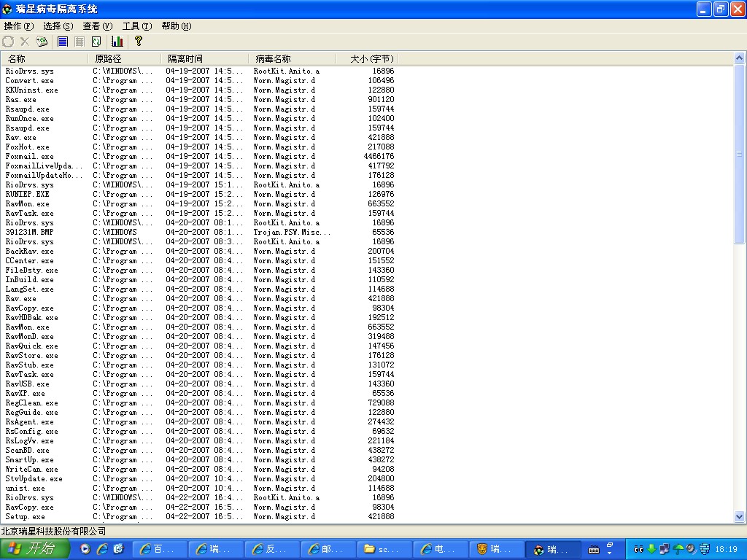Click the yellow question mark help icon
This screenshot has width=747, height=560.
tap(138, 41)
